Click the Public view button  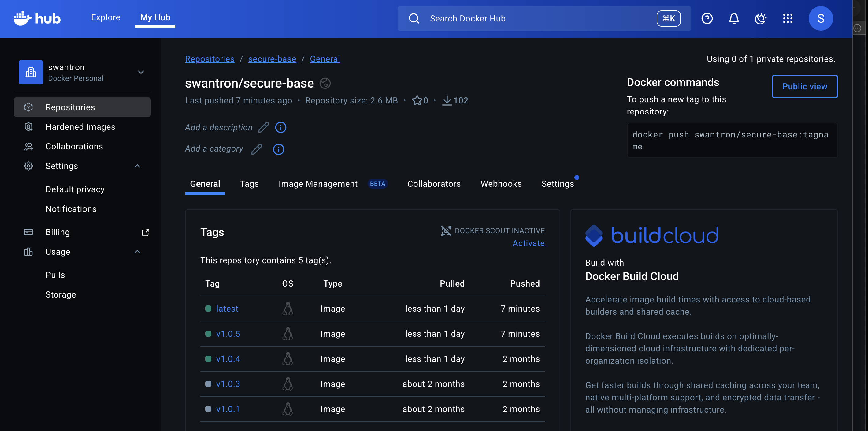(805, 86)
